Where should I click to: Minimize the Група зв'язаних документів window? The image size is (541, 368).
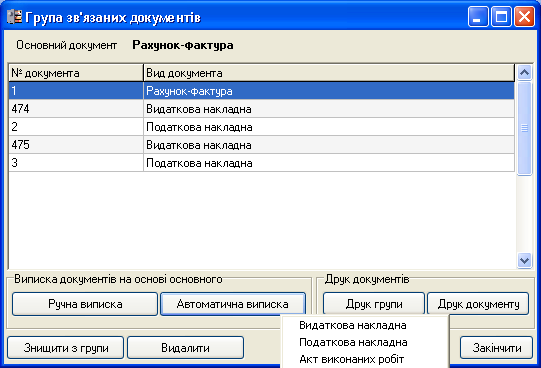point(478,17)
